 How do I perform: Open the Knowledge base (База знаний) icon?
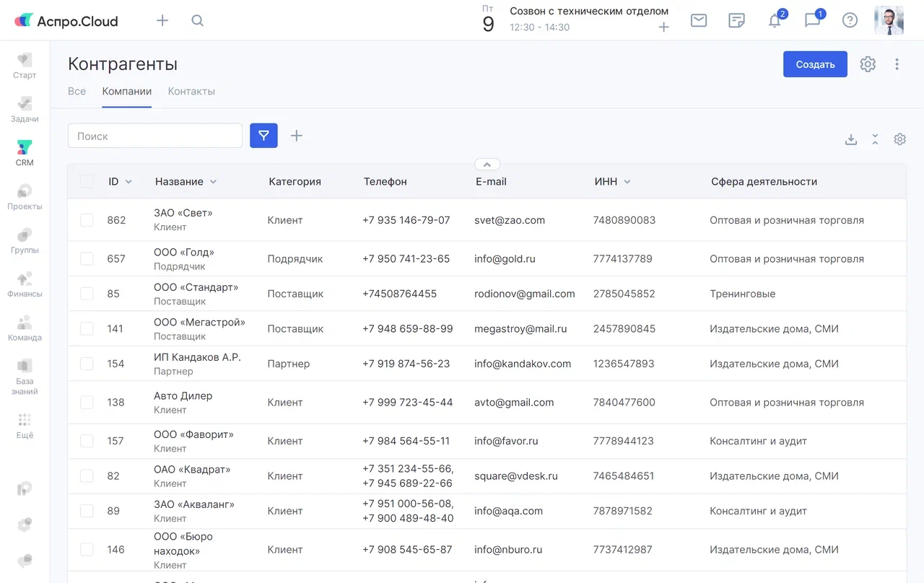[25, 376]
